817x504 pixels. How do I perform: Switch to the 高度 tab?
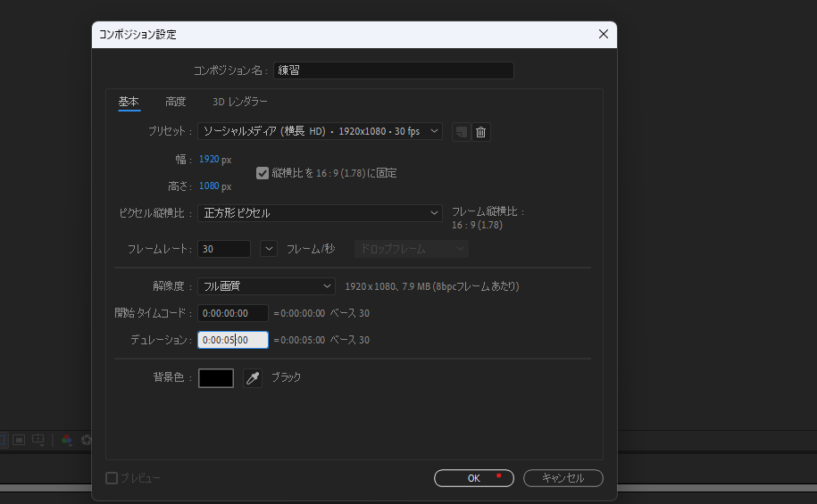coord(176,102)
